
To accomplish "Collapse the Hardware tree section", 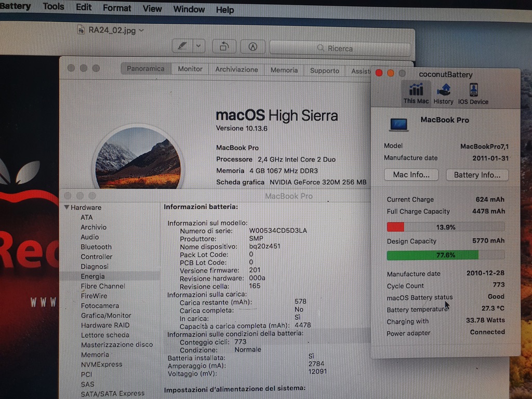I will click(66, 207).
